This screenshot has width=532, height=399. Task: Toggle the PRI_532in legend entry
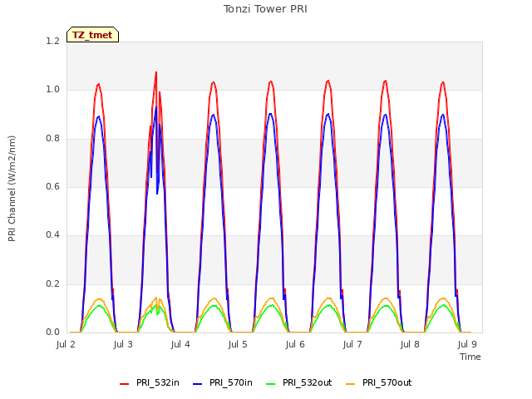click(x=150, y=383)
